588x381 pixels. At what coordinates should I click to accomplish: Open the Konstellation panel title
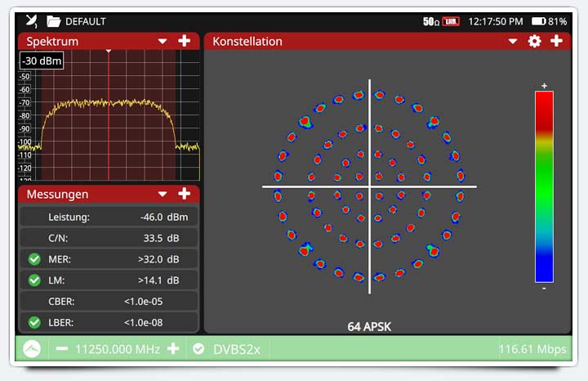coord(247,42)
